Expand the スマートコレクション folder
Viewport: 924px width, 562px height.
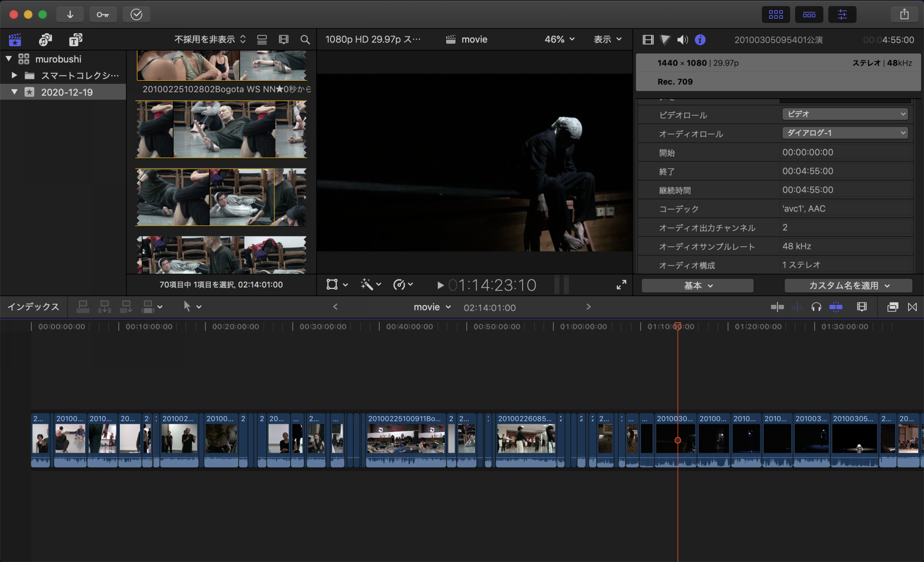[14, 75]
